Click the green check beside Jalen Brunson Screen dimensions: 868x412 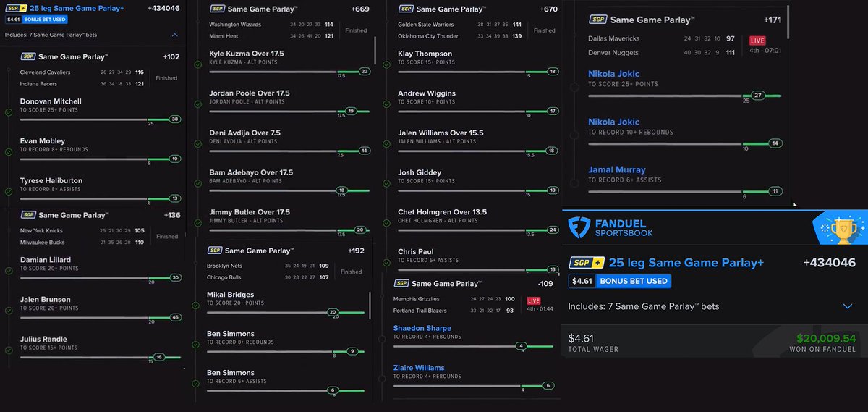pos(8,311)
